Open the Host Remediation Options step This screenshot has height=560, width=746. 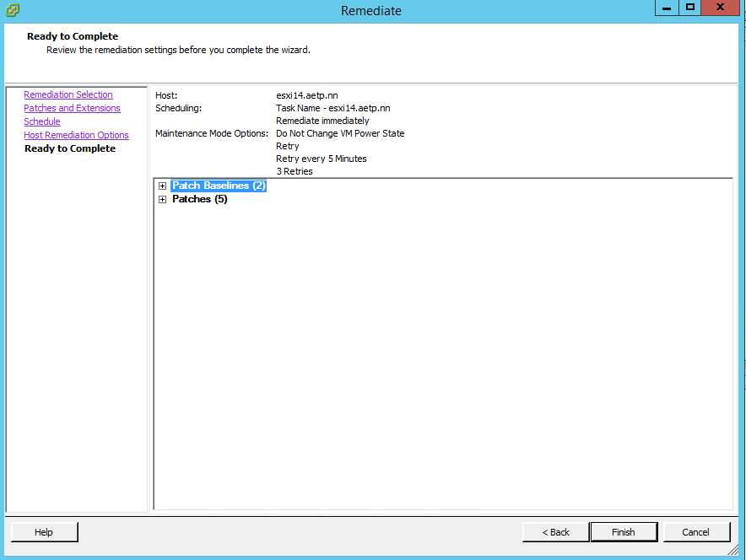tap(76, 135)
